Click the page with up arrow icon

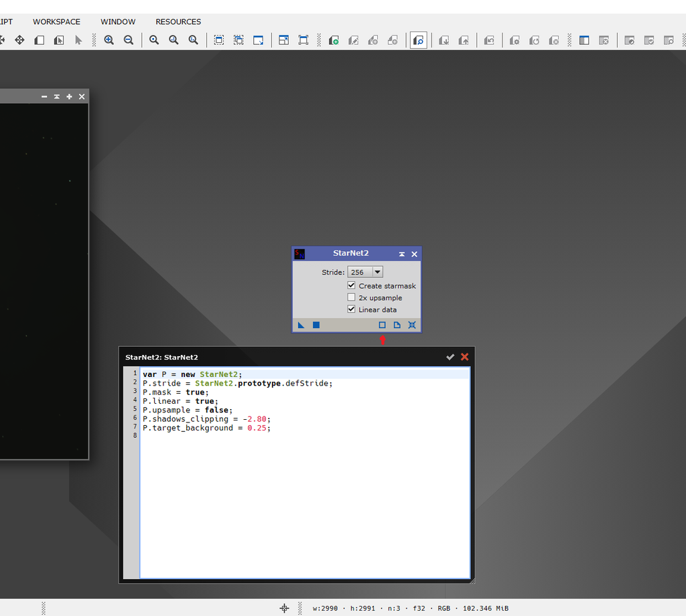click(x=464, y=40)
